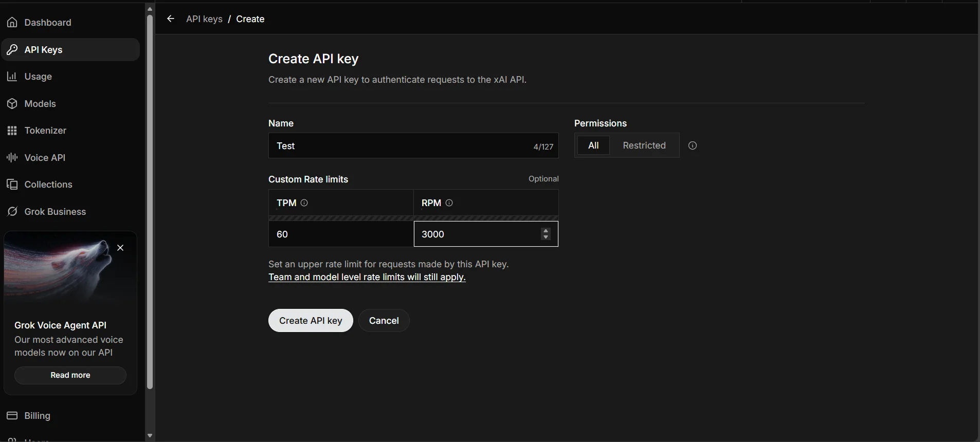Increase RPM value with up arrow
The width and height of the screenshot is (980, 442).
pos(546,231)
